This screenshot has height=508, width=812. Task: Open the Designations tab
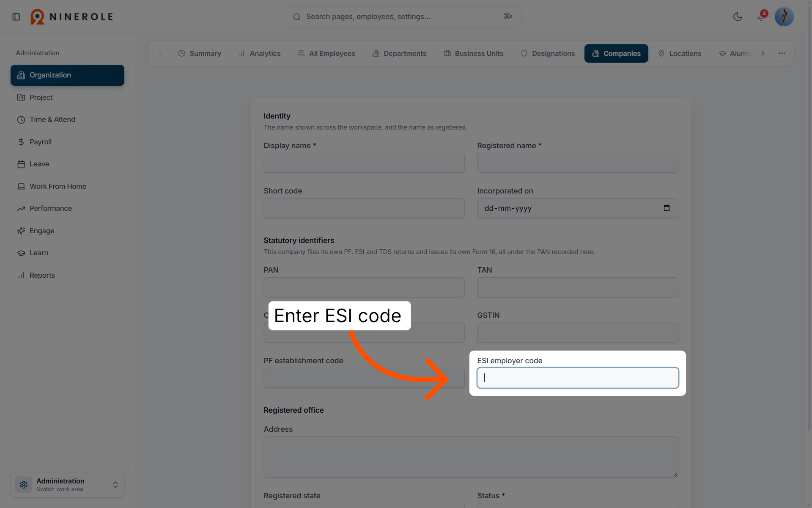[548, 53]
